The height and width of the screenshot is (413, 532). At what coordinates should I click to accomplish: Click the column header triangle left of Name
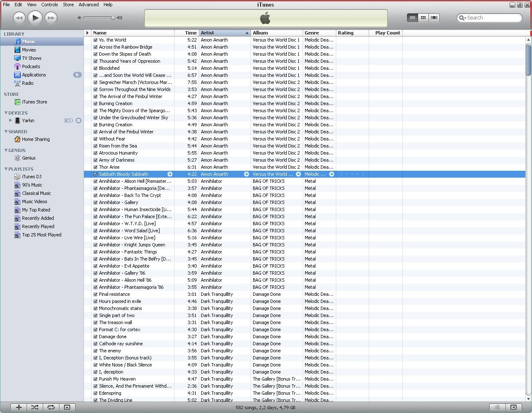pos(87,33)
